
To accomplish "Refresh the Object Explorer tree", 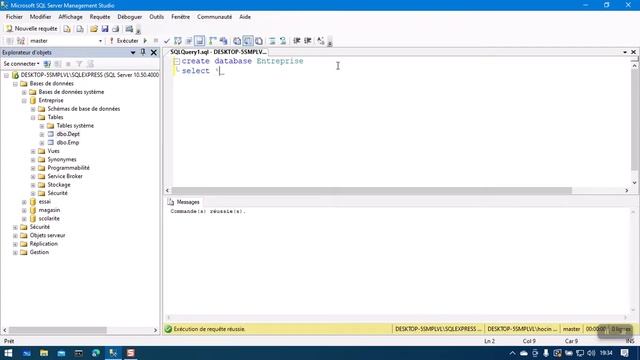I will tap(90, 64).
